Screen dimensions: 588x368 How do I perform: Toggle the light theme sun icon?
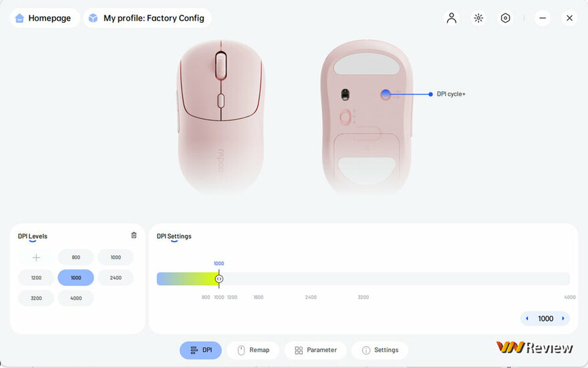478,18
